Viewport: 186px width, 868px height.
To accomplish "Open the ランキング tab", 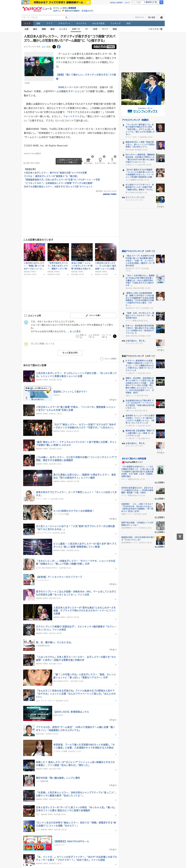I will 116,24.
